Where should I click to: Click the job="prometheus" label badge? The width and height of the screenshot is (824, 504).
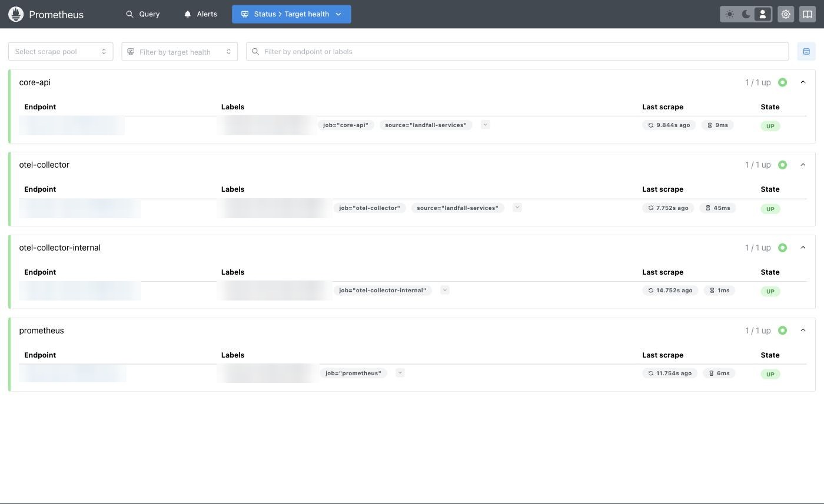point(353,373)
